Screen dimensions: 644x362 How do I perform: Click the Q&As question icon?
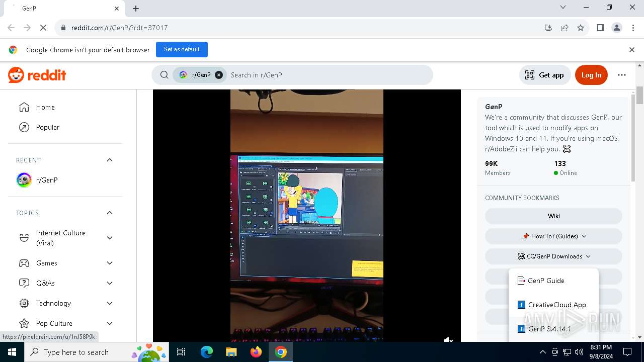pyautogui.click(x=24, y=283)
